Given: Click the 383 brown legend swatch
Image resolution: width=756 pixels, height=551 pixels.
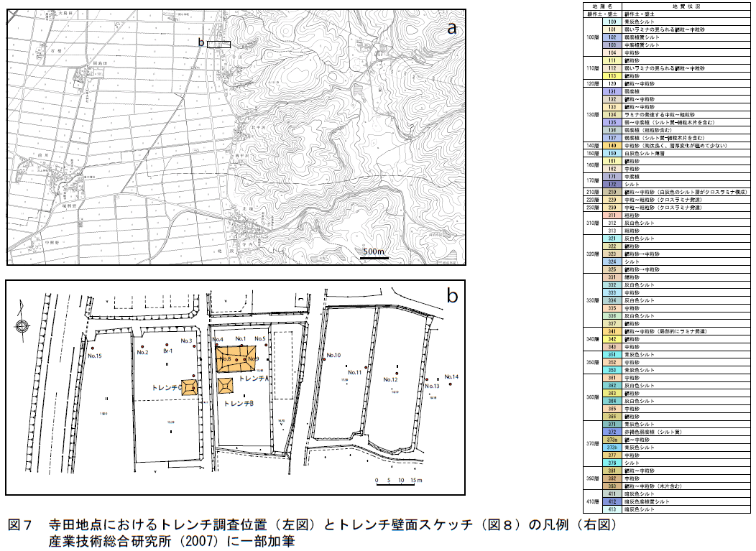Looking at the screenshot, I should (x=612, y=486).
